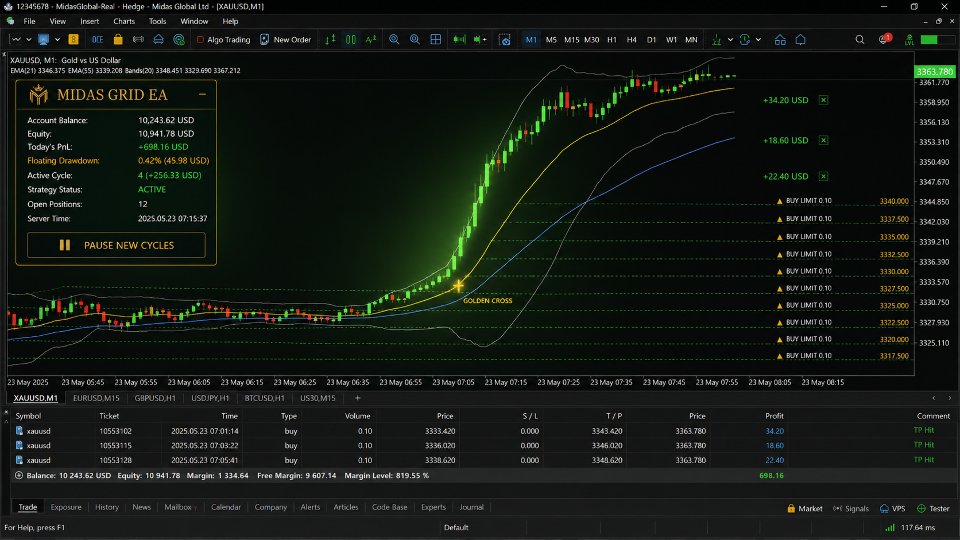This screenshot has width=960, height=540.
Task: Click the green LVL icon
Action: pos(909,39)
